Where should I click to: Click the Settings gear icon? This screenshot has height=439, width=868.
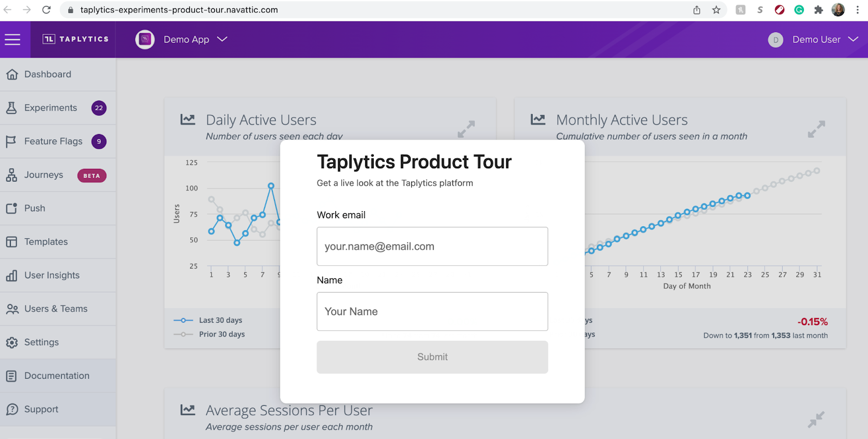pos(11,342)
